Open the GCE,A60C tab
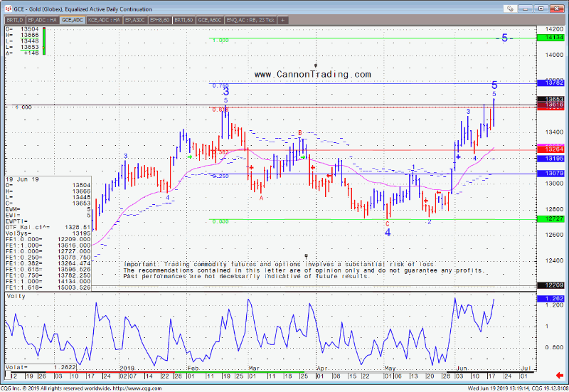 pyautogui.click(x=210, y=21)
